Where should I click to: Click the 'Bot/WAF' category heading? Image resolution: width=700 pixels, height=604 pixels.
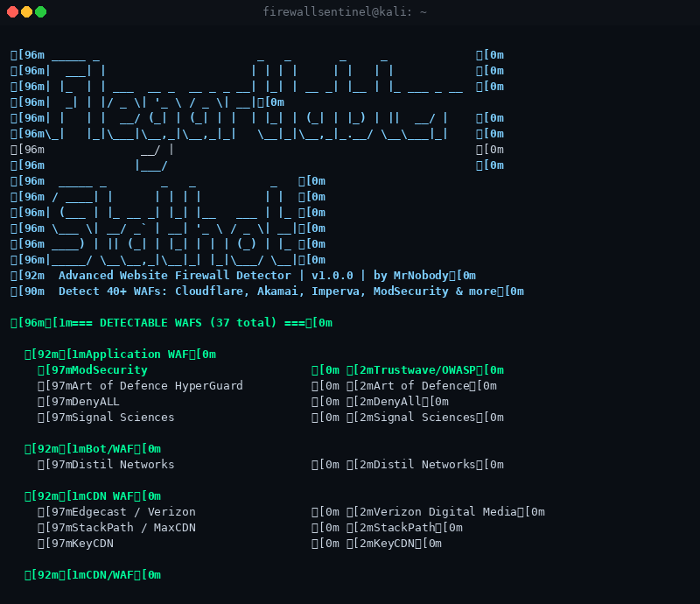tap(93, 448)
